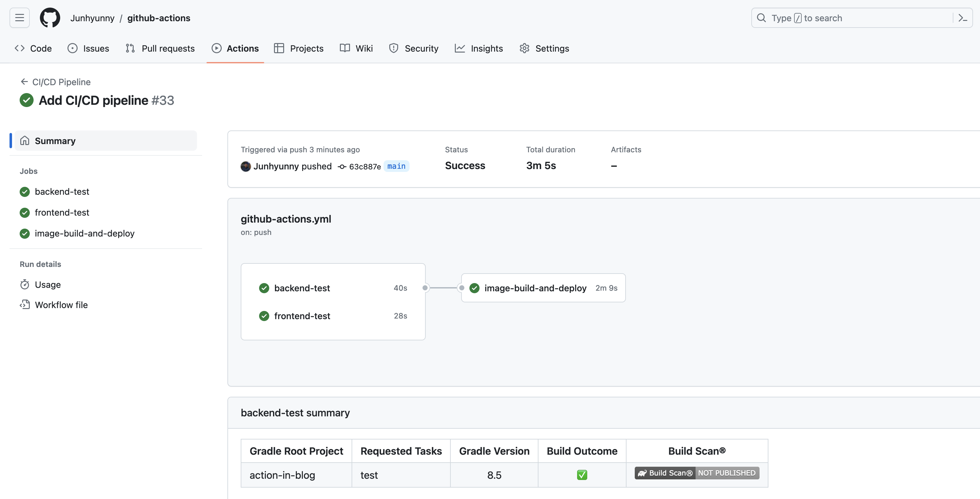Open the Security tab
The height and width of the screenshot is (499, 980).
pyautogui.click(x=414, y=48)
